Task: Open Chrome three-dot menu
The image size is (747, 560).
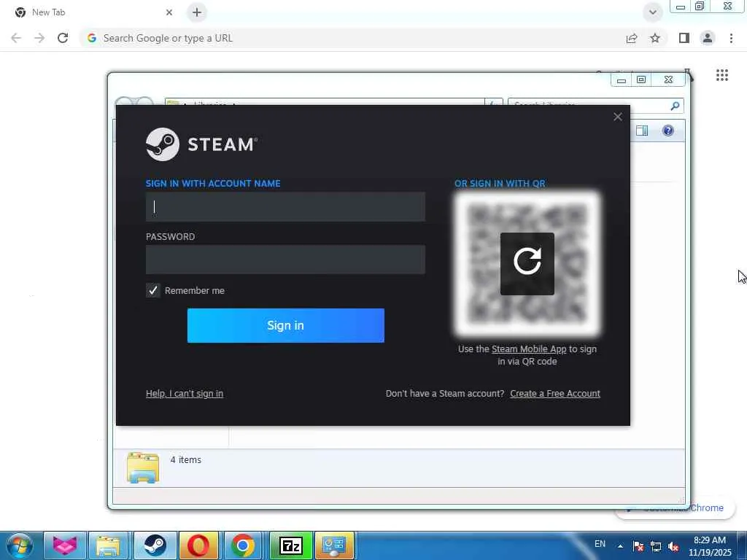Action: click(x=731, y=38)
